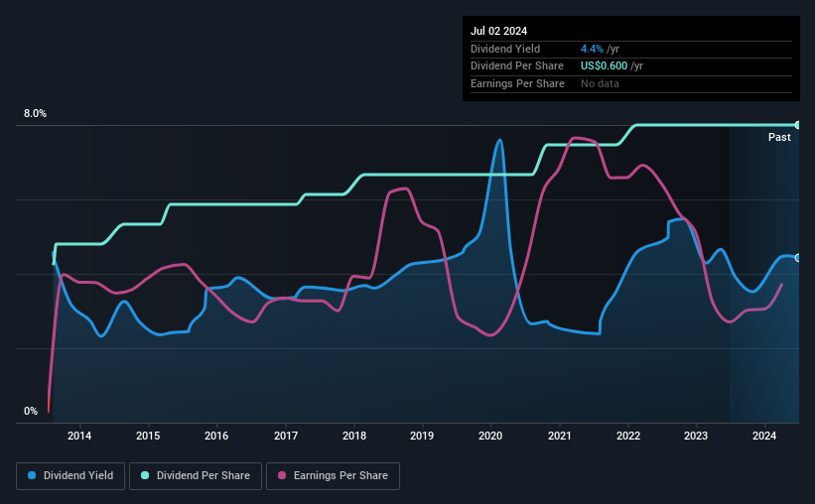Click the 8.0% y-axis label

[35, 113]
